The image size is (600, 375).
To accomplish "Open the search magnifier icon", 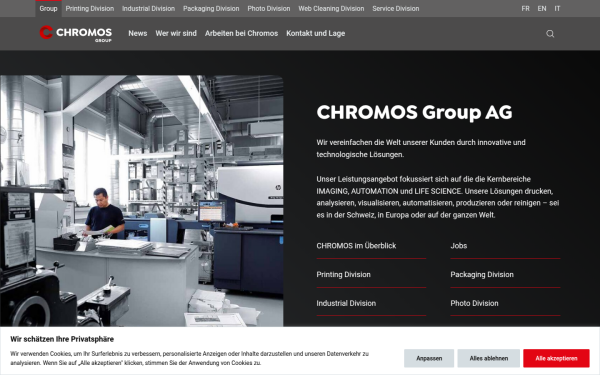I will click(x=550, y=34).
